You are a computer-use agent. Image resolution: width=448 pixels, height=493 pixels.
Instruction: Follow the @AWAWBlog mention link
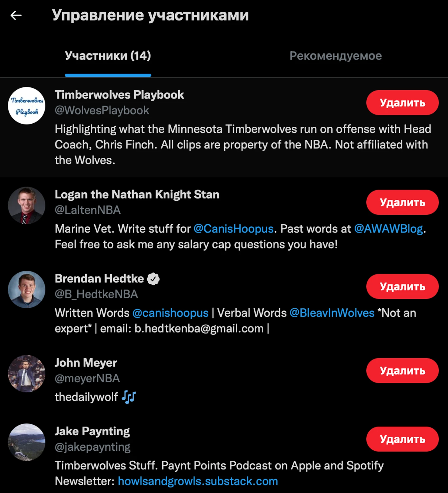pyautogui.click(x=388, y=229)
